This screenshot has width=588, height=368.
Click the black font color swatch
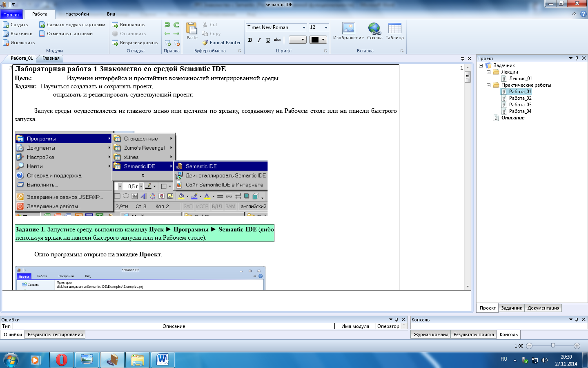click(315, 40)
